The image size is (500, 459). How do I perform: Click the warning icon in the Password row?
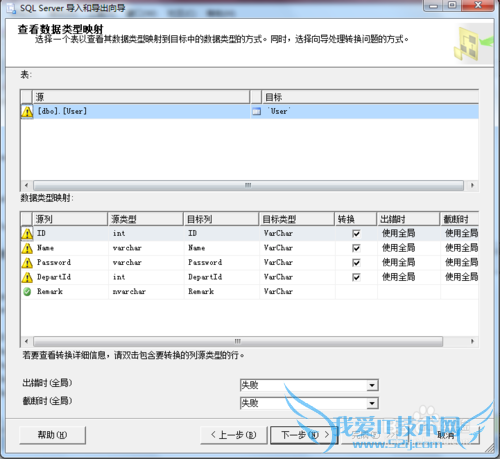coord(27,263)
